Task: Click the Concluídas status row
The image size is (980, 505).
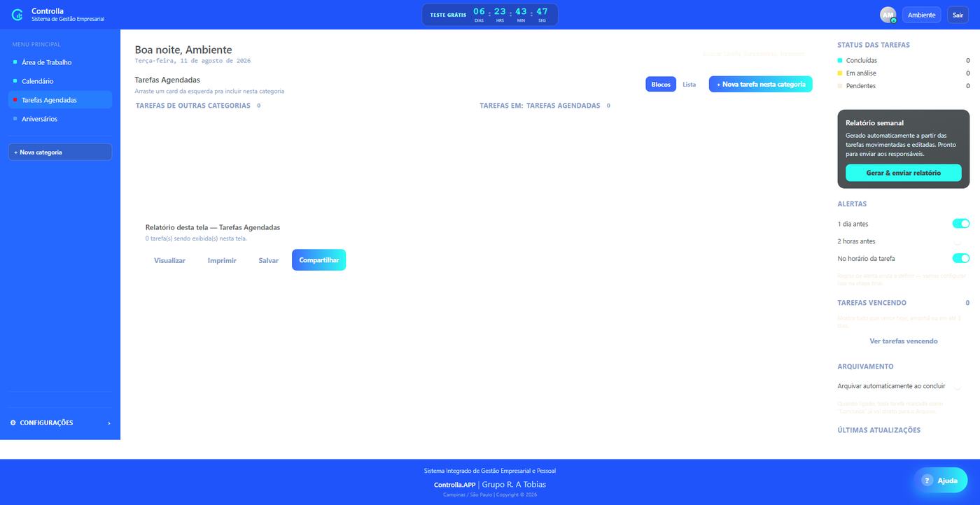Action: (x=904, y=61)
